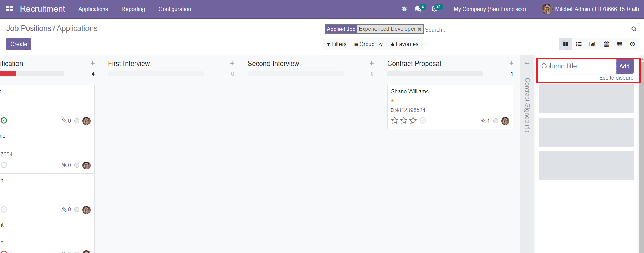Switch to list view

point(579,44)
